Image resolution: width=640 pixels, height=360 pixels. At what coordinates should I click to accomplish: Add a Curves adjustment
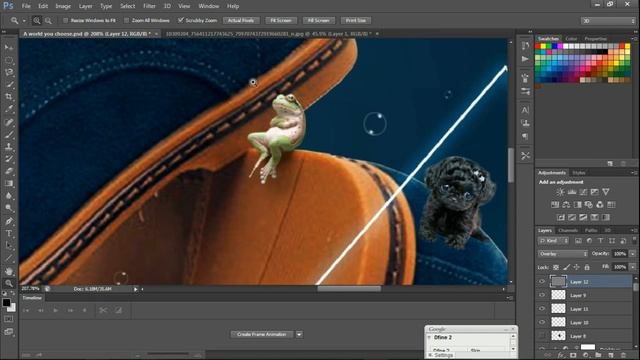point(583,192)
